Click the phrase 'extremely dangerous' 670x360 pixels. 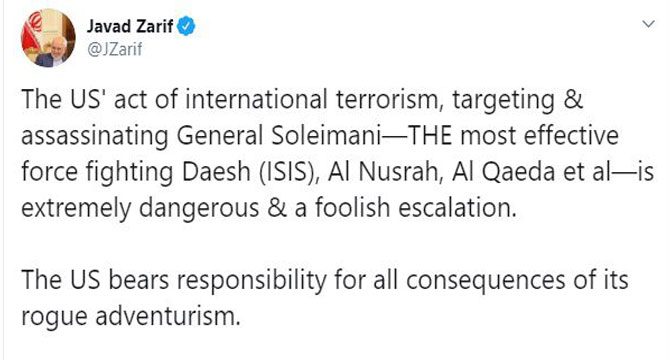(x=140, y=209)
